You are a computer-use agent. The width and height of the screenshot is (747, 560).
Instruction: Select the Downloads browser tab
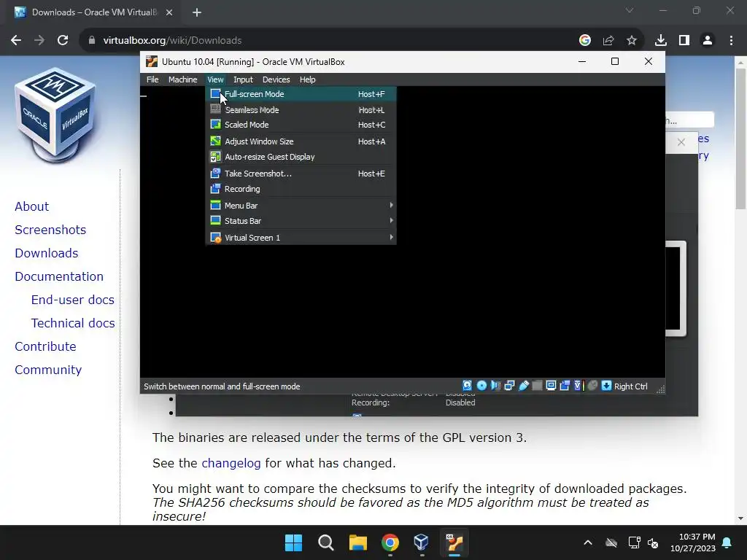coord(94,12)
